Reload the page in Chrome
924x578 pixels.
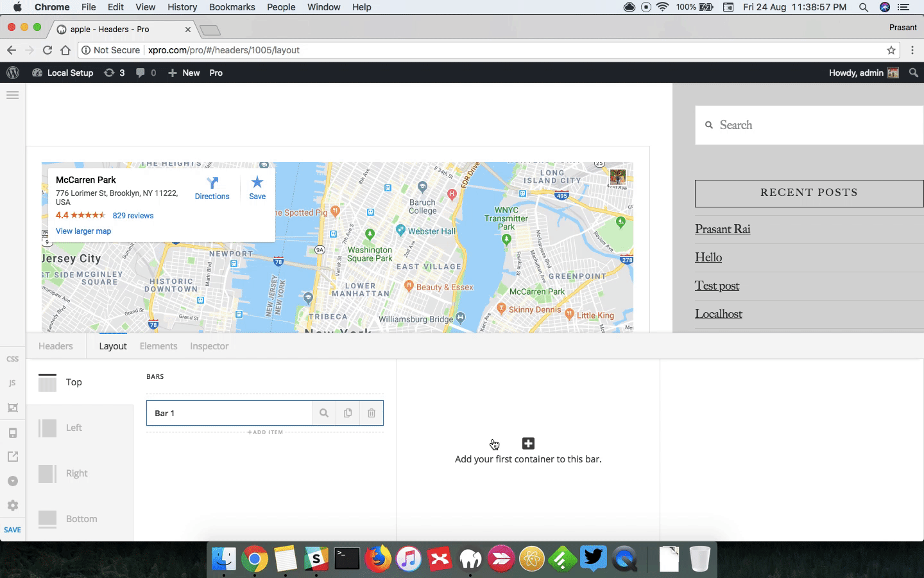click(x=47, y=50)
